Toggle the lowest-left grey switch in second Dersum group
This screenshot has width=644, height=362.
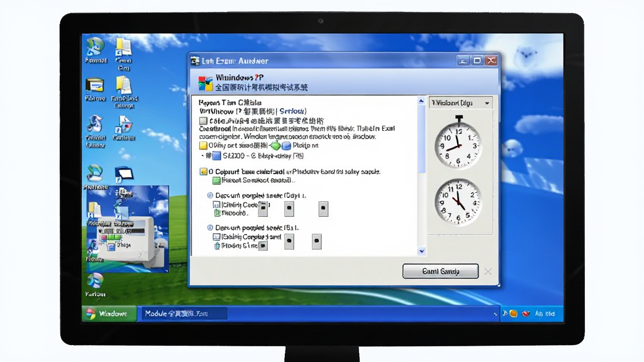tap(263, 246)
